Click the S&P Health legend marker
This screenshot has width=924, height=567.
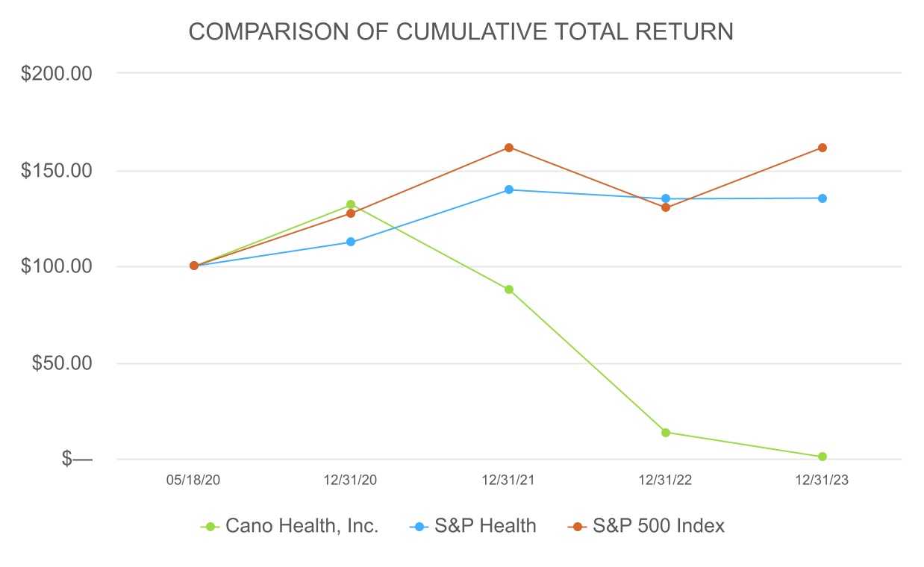[419, 527]
